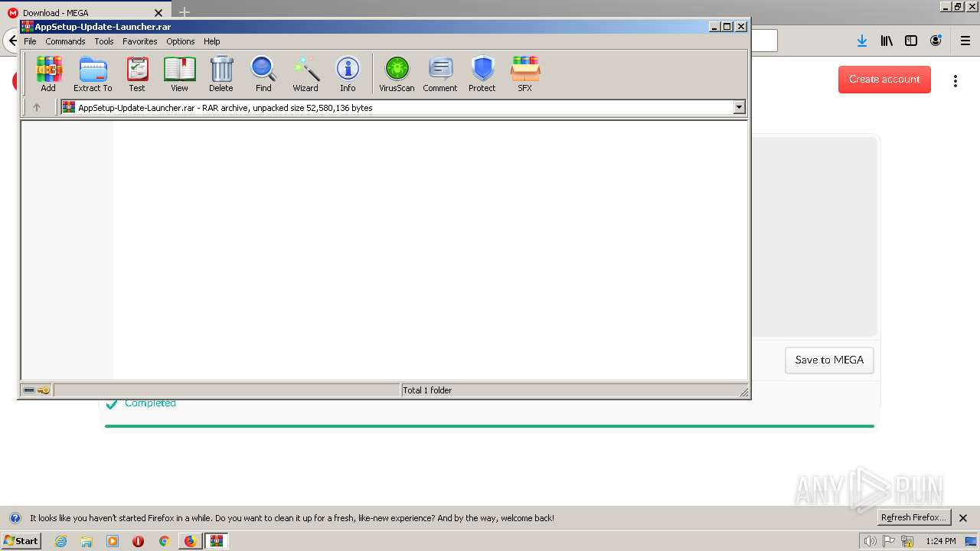Run the Test archive tool
The width and height of the screenshot is (980, 551).
137,74
